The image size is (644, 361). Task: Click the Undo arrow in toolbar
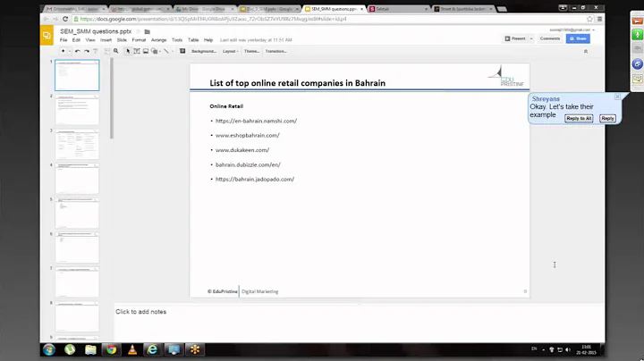(x=77, y=51)
